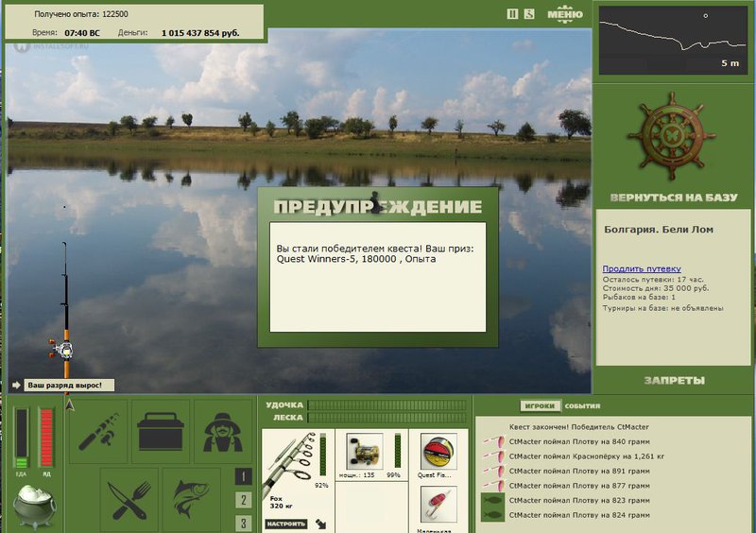Screen dimensions: 756x533
Task: Click the money value 1 015 437 854 руб.
Action: [200, 33]
